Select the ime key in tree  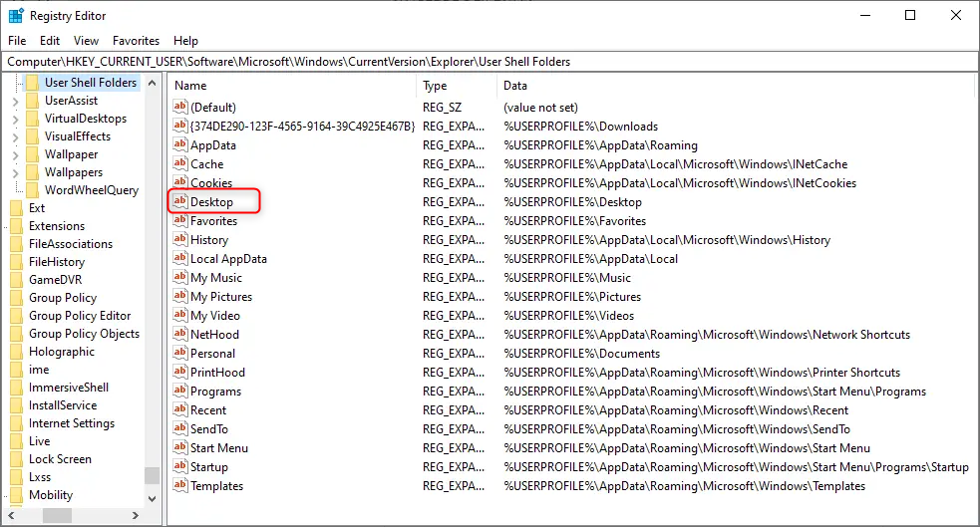coord(39,370)
